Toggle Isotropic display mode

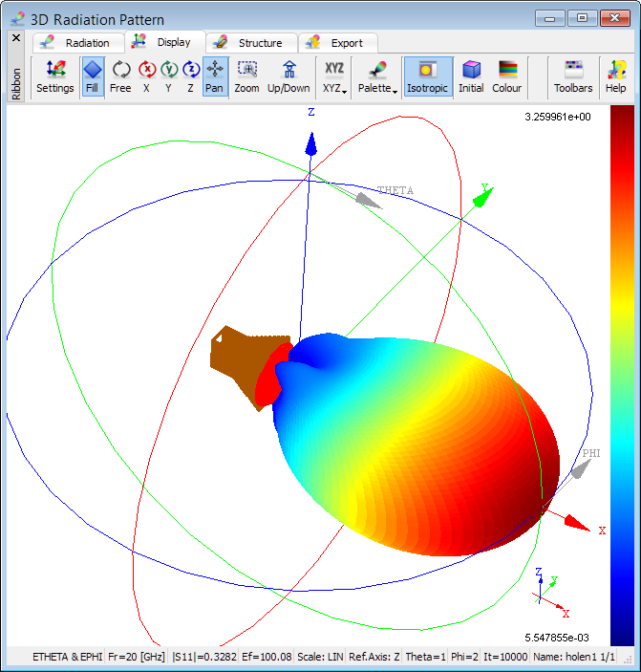(427, 76)
